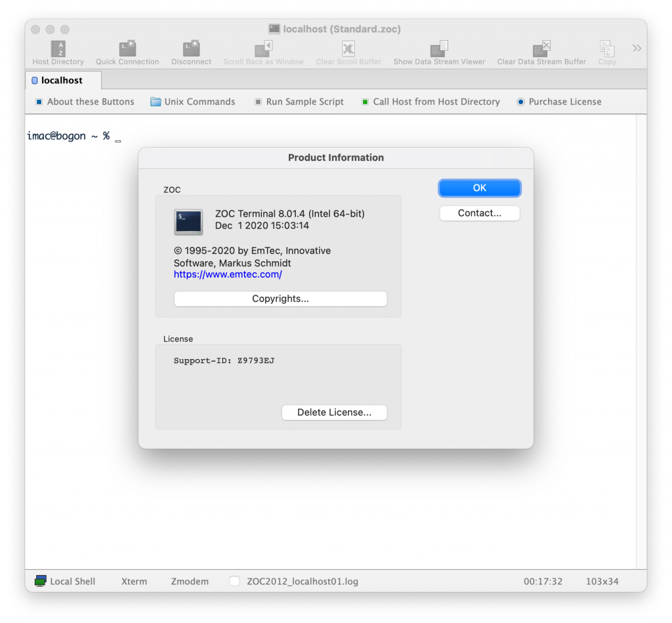Click the 00:17:32 connection timer
Screen dimensions: 672x623
[543, 582]
